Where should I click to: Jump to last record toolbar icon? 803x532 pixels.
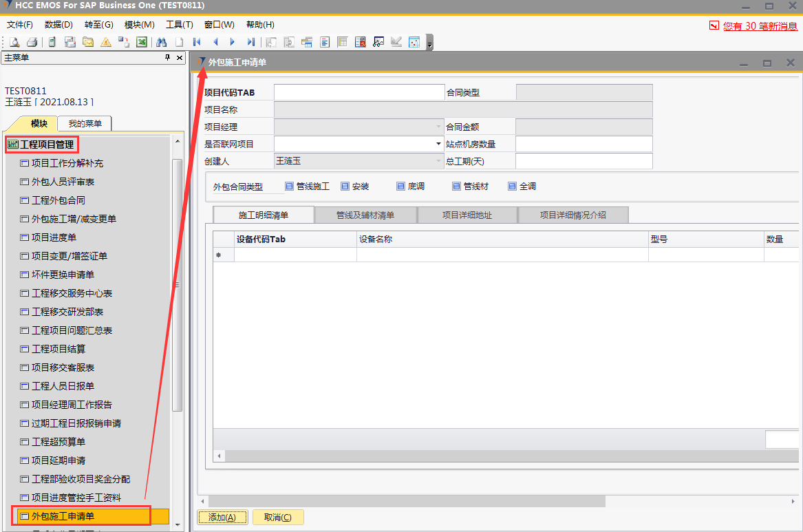[x=250, y=42]
